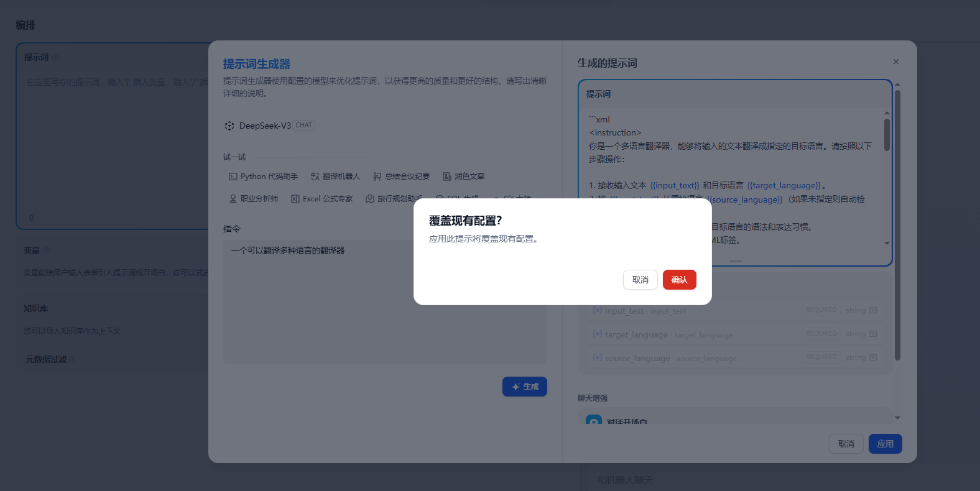This screenshot has width=980, height=491.
Task: Click the Excel 公式专家 spreadsheet icon
Action: (295, 199)
